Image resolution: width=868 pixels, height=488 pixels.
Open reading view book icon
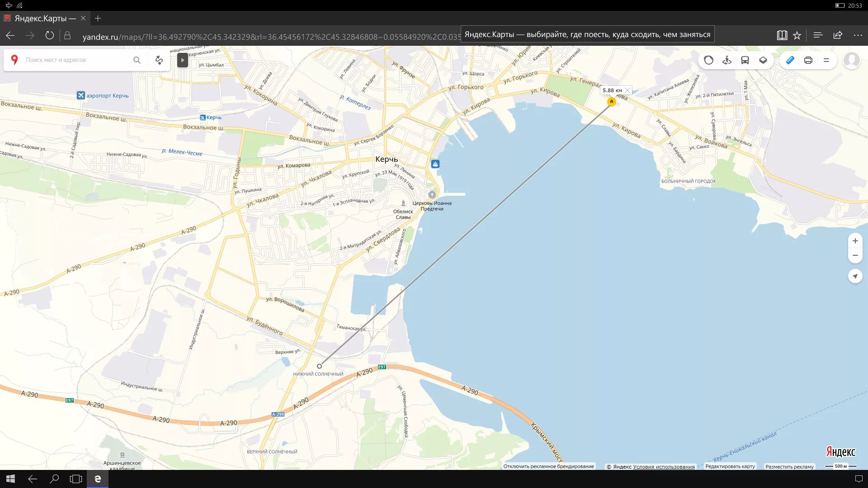pyautogui.click(x=782, y=35)
